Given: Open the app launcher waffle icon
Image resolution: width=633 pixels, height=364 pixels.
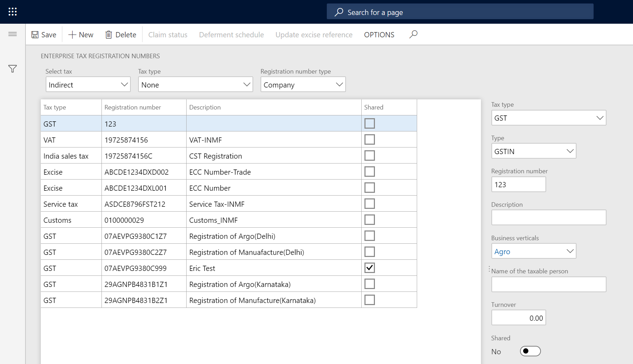Looking at the screenshot, I should coord(13,12).
